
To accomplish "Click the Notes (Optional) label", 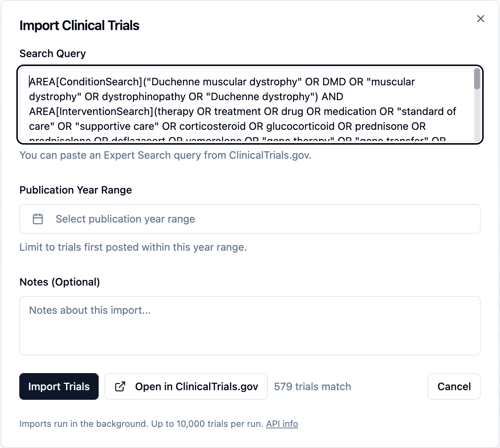I will [x=60, y=282].
